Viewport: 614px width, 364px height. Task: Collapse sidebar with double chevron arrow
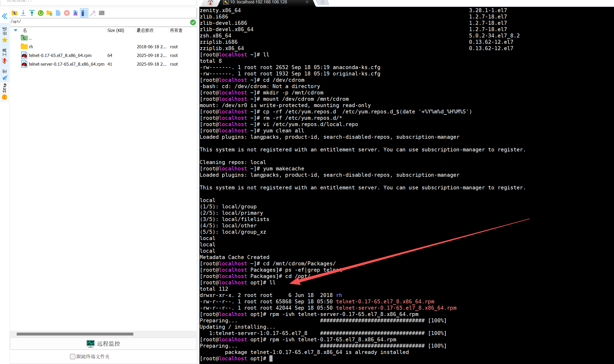[x=4, y=16]
